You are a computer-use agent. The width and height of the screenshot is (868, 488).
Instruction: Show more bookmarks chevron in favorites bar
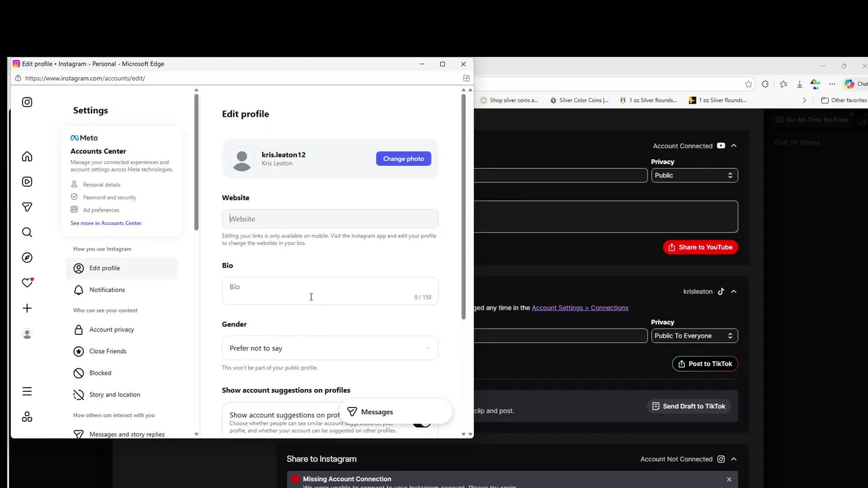[804, 100]
